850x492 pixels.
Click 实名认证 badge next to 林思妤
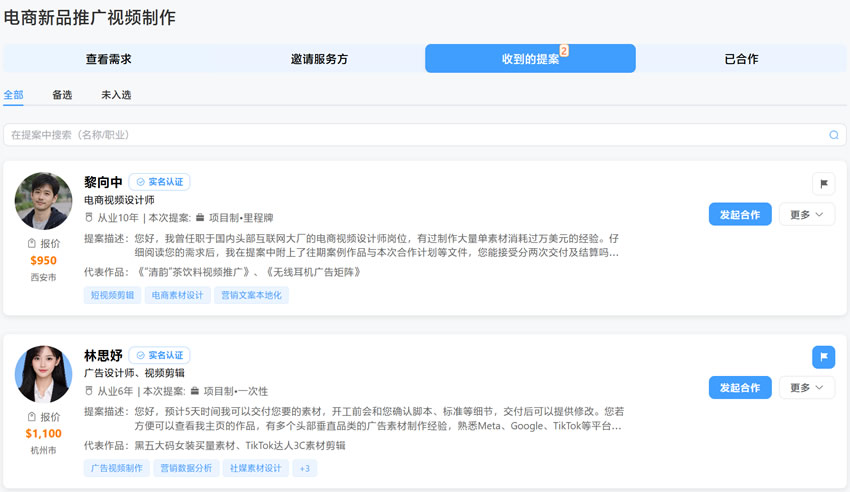click(160, 355)
